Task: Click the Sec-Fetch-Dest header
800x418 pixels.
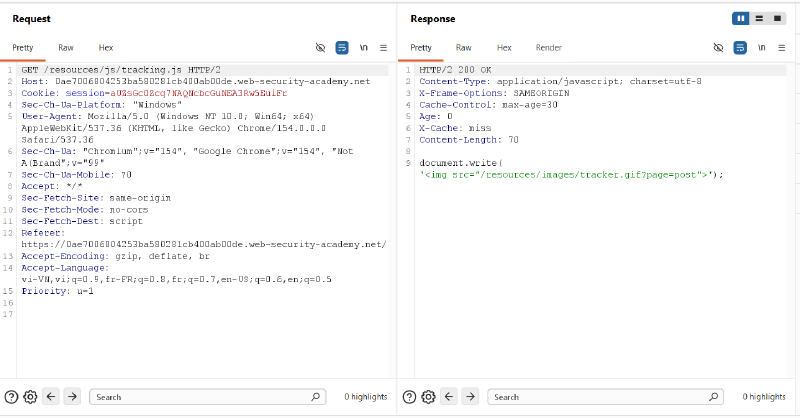Action: pos(82,222)
